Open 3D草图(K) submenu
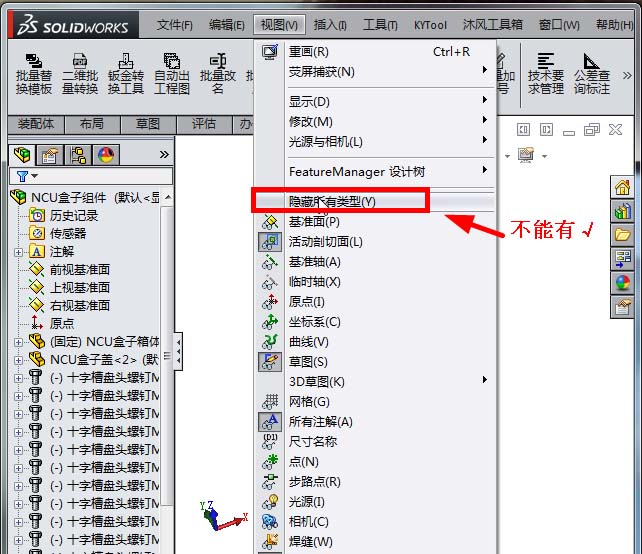 [373, 382]
